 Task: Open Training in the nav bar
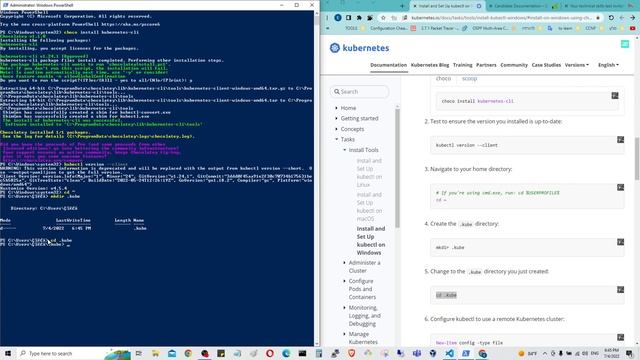pos(462,65)
